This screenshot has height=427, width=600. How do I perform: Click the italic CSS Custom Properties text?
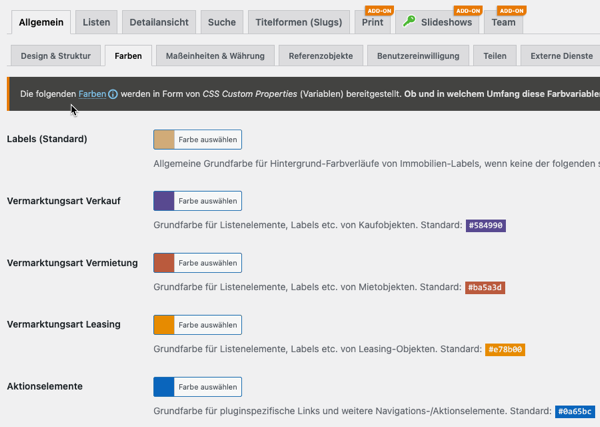point(249,94)
